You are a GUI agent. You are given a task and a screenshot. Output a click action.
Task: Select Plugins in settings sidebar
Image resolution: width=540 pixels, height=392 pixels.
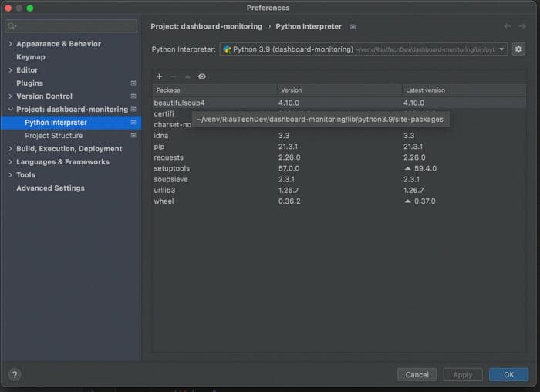point(29,83)
